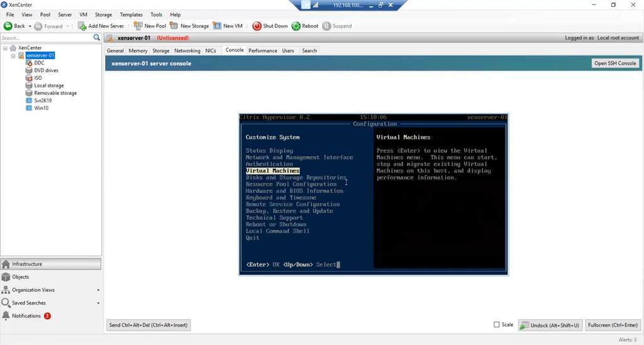The width and height of the screenshot is (644, 345).
Task: Click the New Storage toolbar icon
Action: [174, 26]
